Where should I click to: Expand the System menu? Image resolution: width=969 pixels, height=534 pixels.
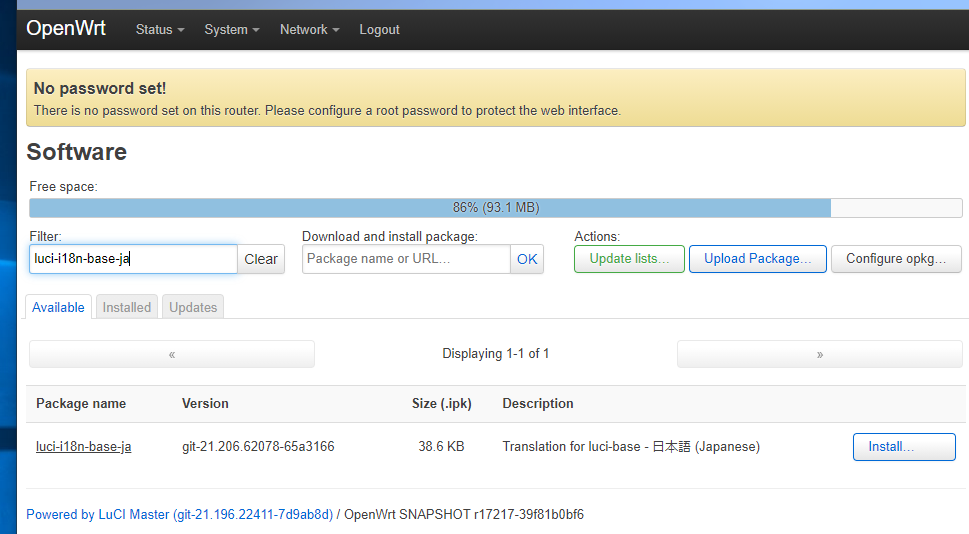coord(232,30)
